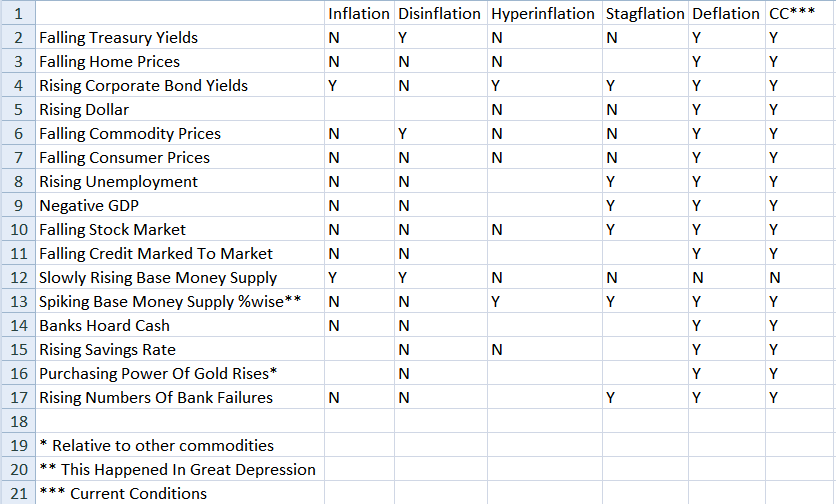Click 'Rising Numbers Of Bank Failures' cell
The image size is (836, 504).
coord(156,398)
